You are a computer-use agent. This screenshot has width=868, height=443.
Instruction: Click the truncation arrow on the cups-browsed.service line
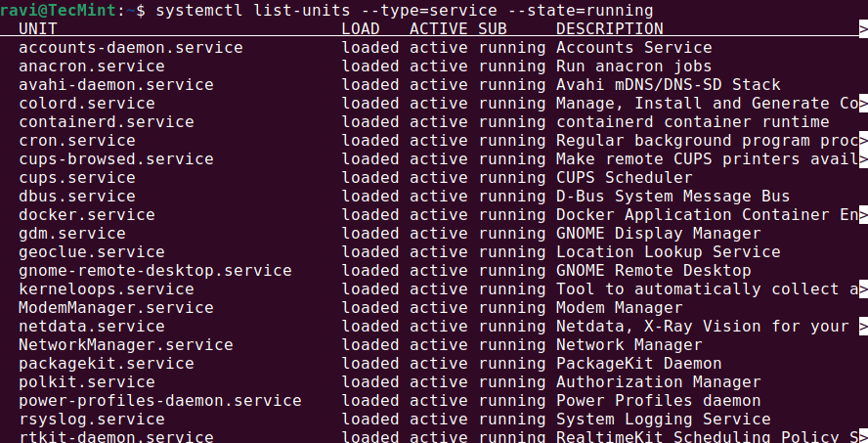pos(863,159)
